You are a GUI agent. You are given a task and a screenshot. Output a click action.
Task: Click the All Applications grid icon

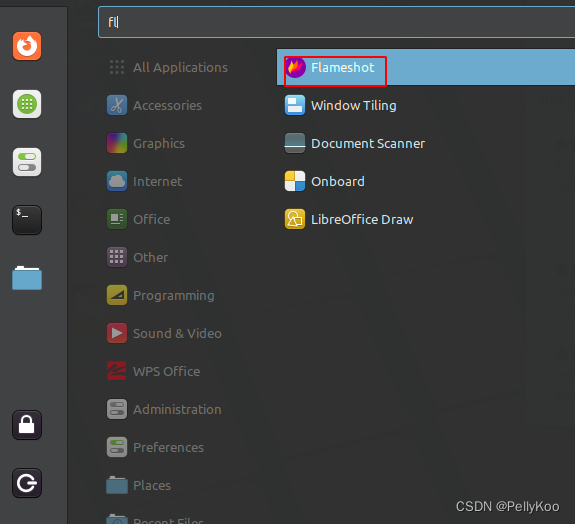[x=117, y=67]
